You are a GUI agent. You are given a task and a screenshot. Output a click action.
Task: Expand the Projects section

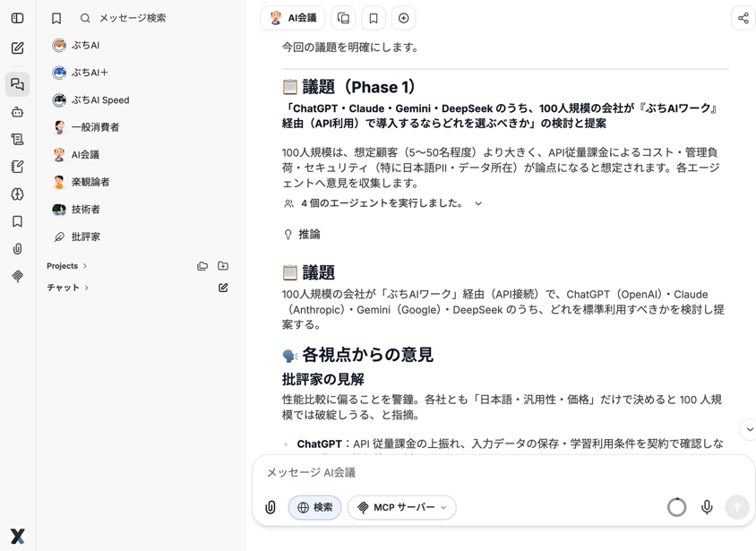pyautogui.click(x=67, y=265)
